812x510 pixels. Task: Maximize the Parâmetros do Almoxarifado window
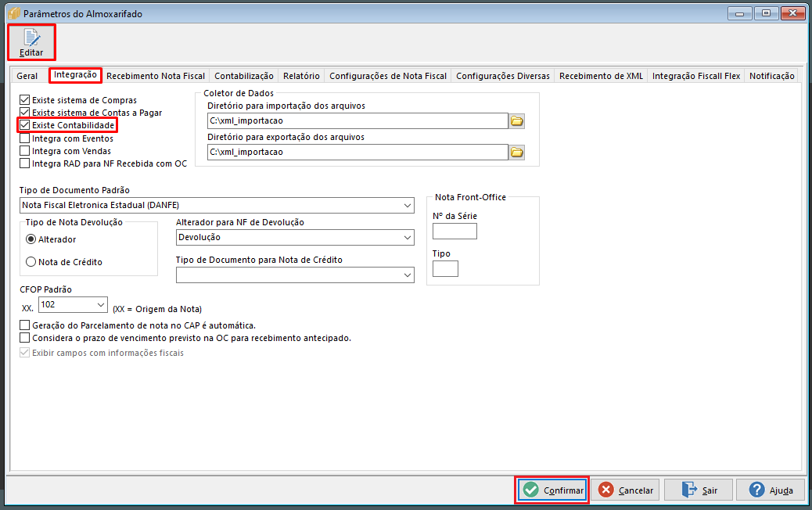click(x=766, y=13)
